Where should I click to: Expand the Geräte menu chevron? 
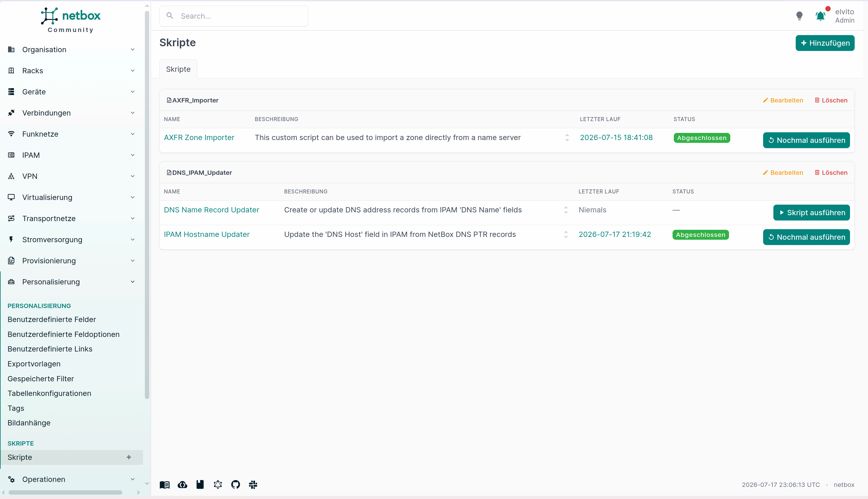[132, 92]
